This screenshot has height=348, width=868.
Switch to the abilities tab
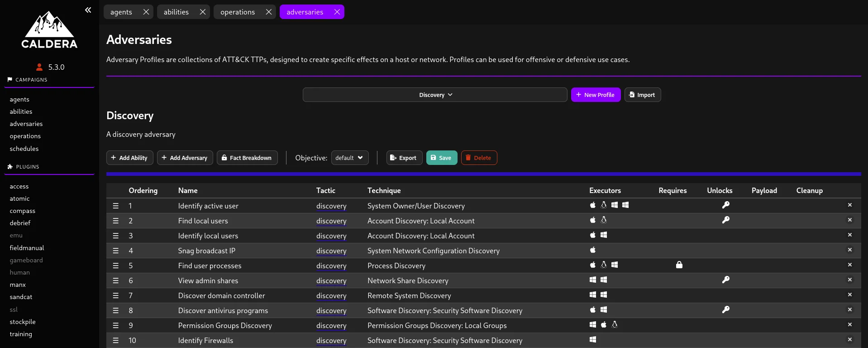pyautogui.click(x=176, y=12)
